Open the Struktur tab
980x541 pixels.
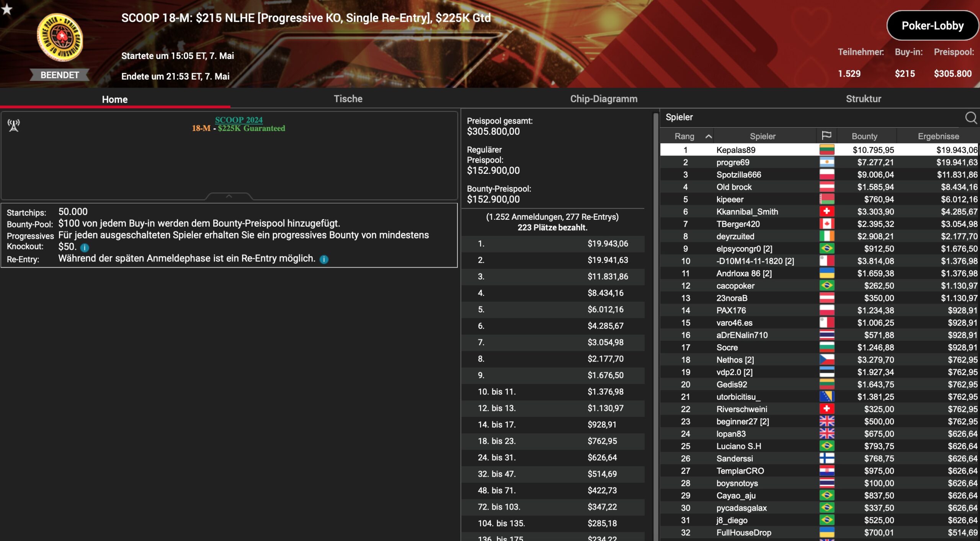coord(863,99)
